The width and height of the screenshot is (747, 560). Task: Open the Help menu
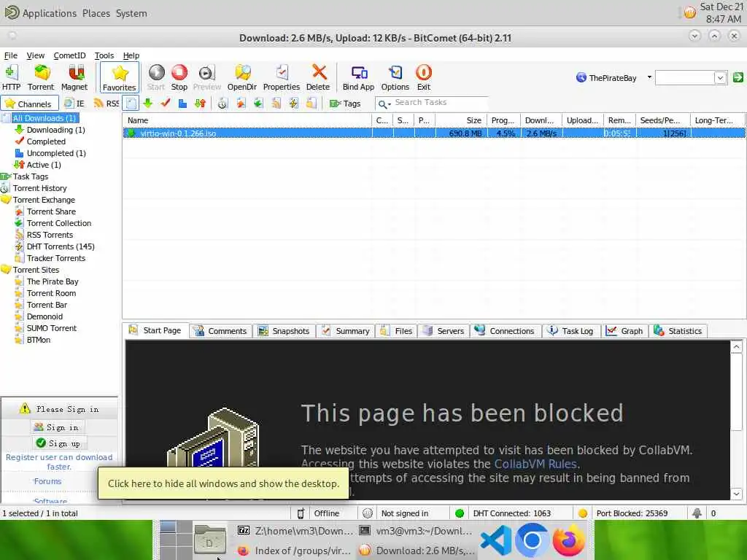(x=131, y=55)
